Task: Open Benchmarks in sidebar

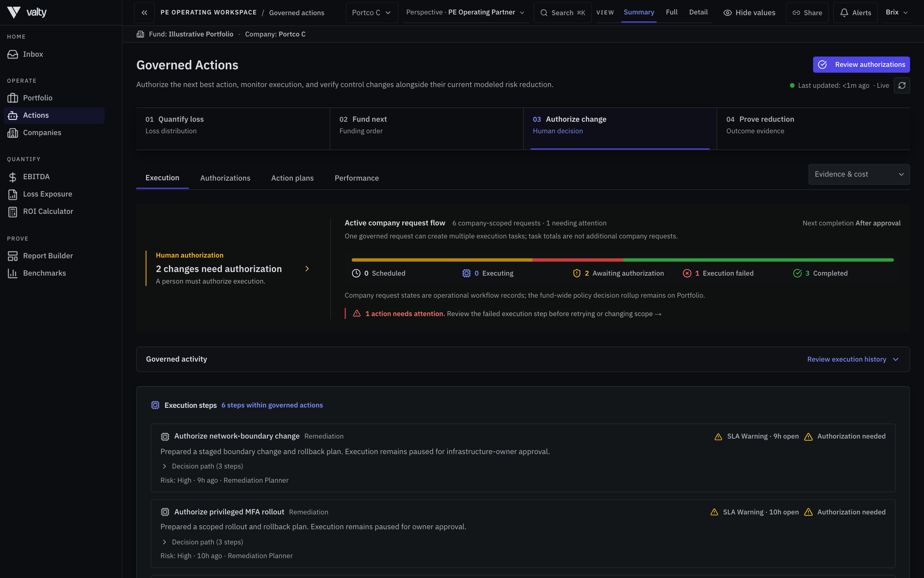Action: [54, 273]
